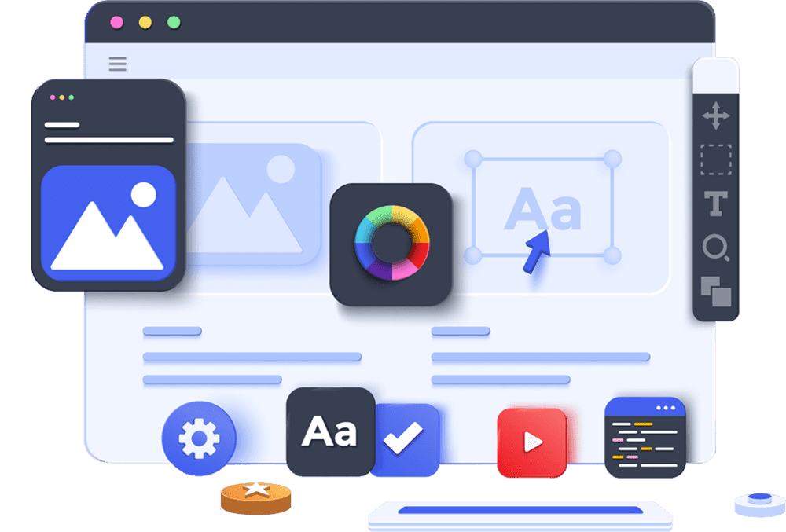The height and width of the screenshot is (532, 786).
Task: Select the dashed rectangle Marquee tool
Action: click(715, 160)
